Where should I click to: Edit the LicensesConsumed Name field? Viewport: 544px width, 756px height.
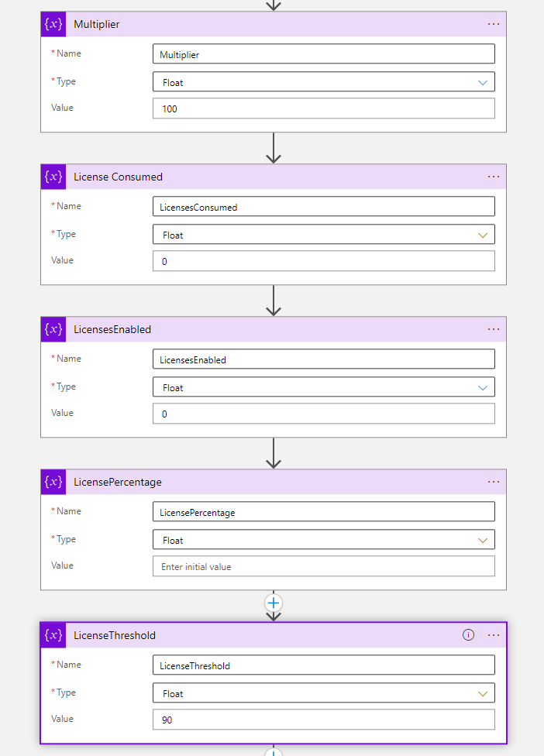[324, 206]
